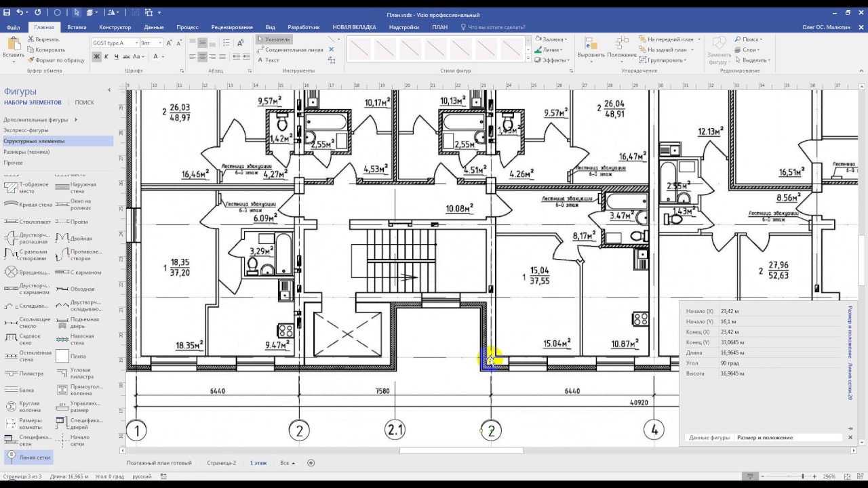The width and height of the screenshot is (868, 488).
Task: Select the Кривая стена shape
Action: click(x=28, y=204)
